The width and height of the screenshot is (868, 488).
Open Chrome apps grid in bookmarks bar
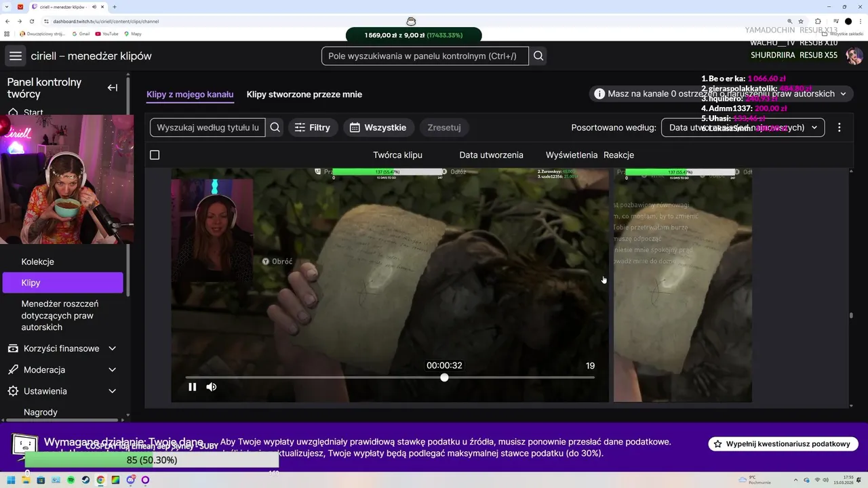pos(7,33)
